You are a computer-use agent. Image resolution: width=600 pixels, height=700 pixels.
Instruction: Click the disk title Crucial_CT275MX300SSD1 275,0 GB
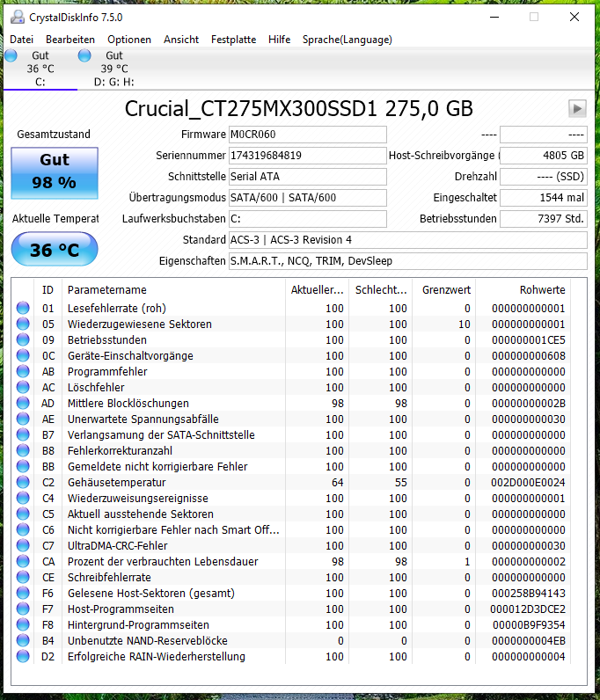point(298,109)
